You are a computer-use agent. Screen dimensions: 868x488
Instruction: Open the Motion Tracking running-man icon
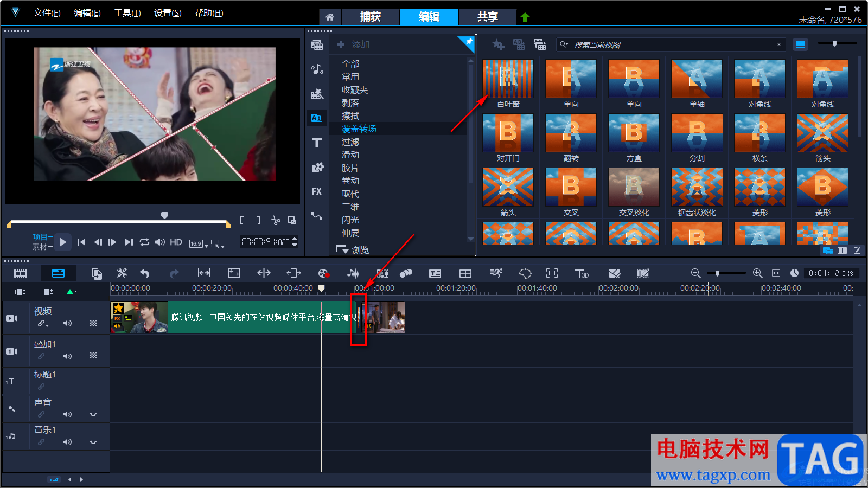(496, 273)
